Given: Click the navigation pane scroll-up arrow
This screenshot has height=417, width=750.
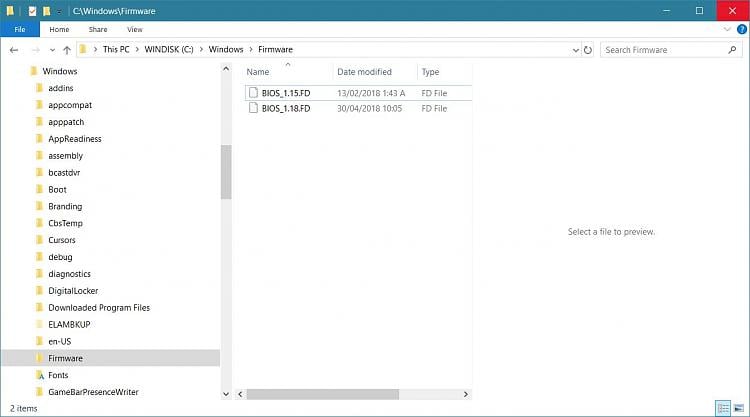Looking at the screenshot, I should coord(226,69).
